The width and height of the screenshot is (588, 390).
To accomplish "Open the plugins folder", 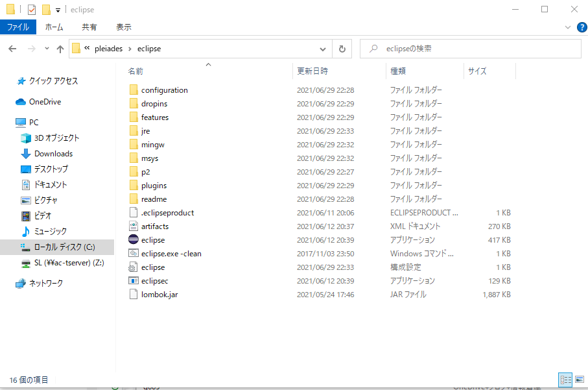I will coord(154,186).
